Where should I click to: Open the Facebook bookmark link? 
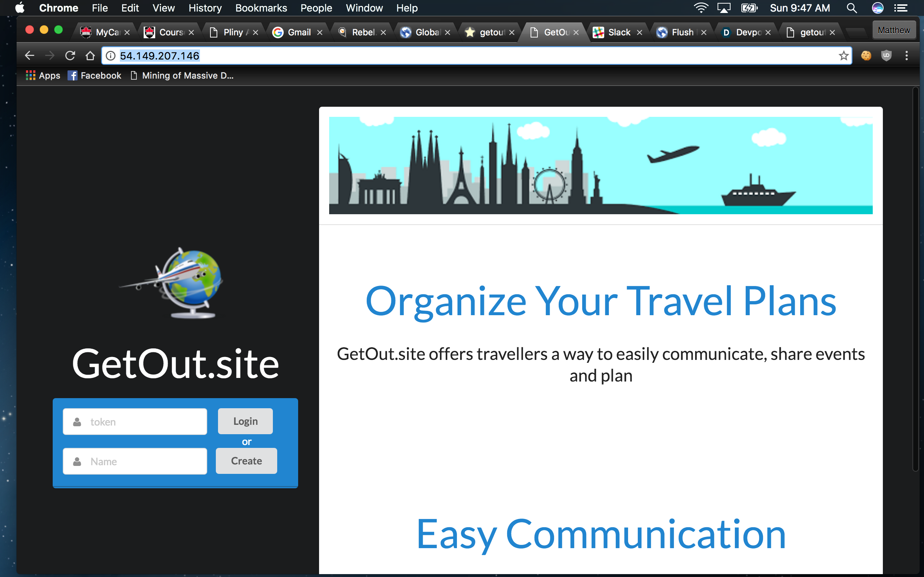click(94, 76)
